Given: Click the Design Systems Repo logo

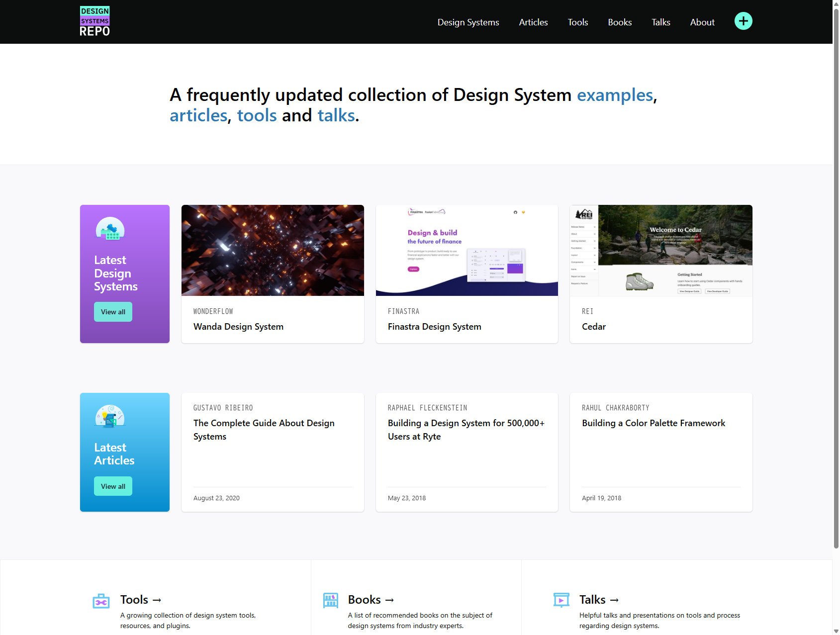Looking at the screenshot, I should tap(94, 21).
